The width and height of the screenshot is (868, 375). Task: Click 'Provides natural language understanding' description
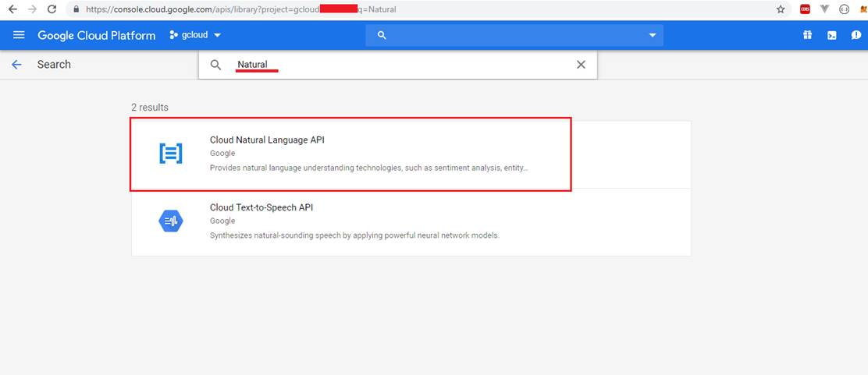pos(368,168)
